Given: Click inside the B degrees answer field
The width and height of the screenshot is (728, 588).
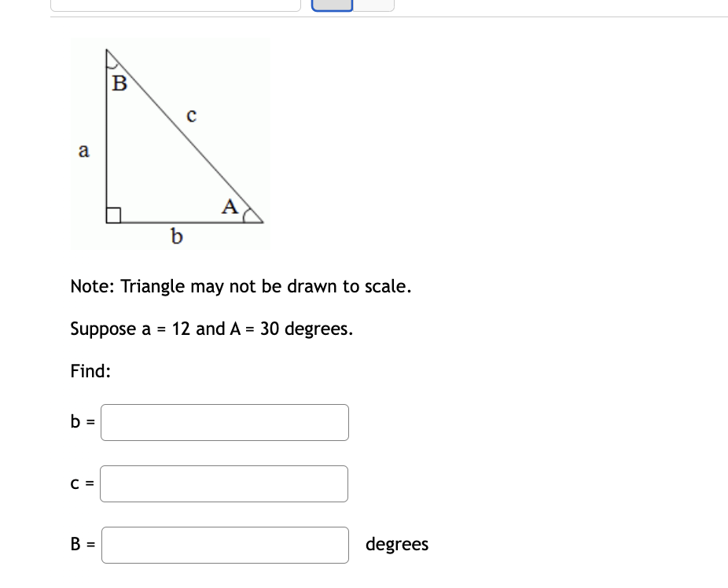Looking at the screenshot, I should coord(224,544).
